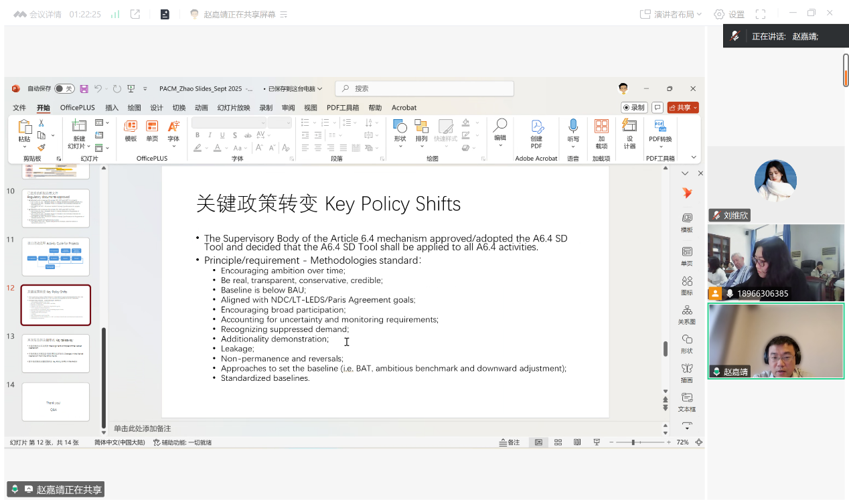This screenshot has width=849, height=504.
Task: Expand the Share (共享) button dropdown
Action: pyautogui.click(x=695, y=107)
